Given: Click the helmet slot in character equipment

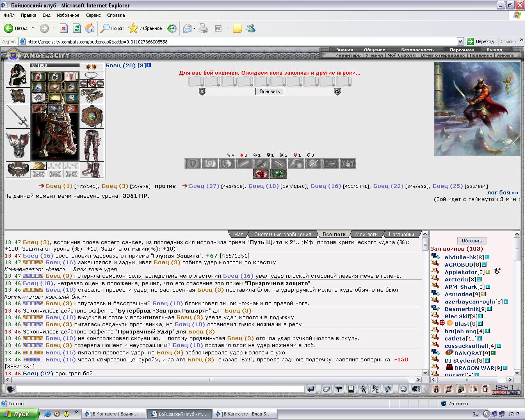Looking at the screenshot, I should coord(18,75).
